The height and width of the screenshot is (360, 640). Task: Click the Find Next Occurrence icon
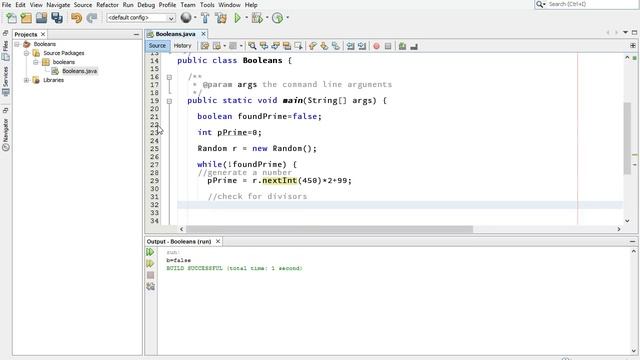(276, 46)
